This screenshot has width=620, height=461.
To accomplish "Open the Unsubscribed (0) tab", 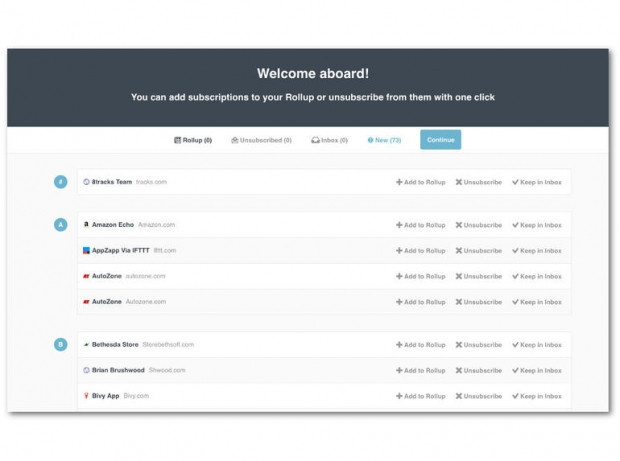I will coord(261,140).
